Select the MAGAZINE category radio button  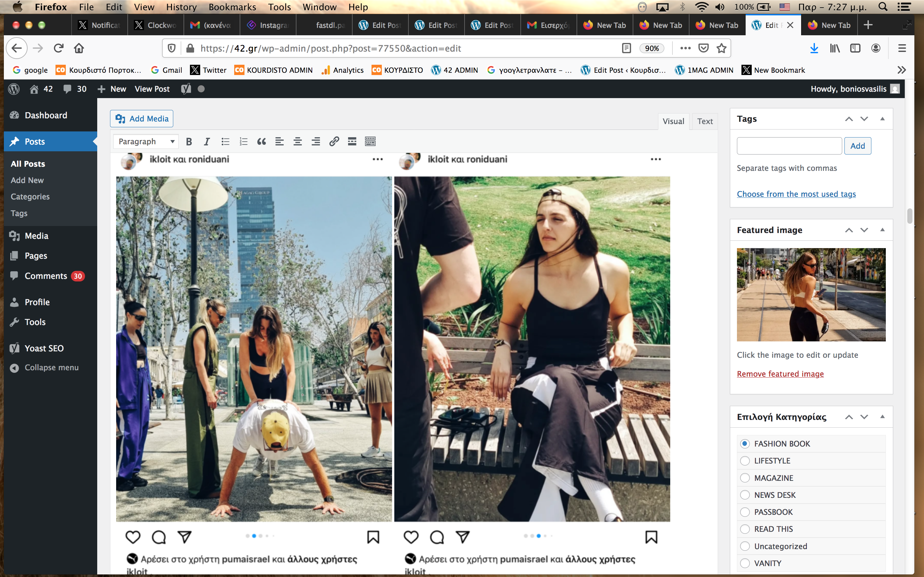(745, 478)
